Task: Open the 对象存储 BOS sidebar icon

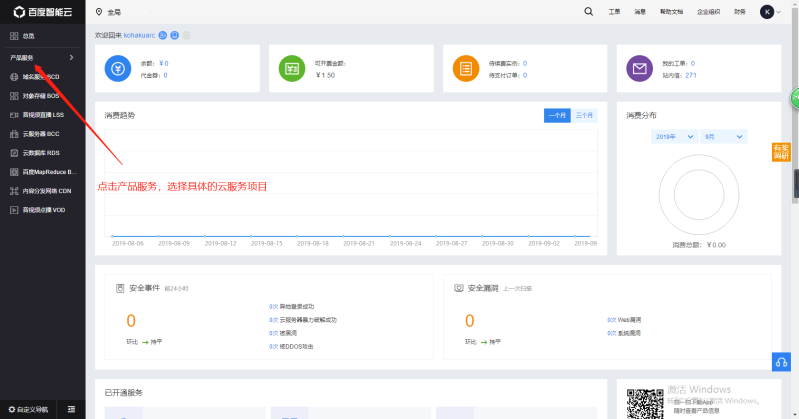Action: pyautogui.click(x=14, y=96)
